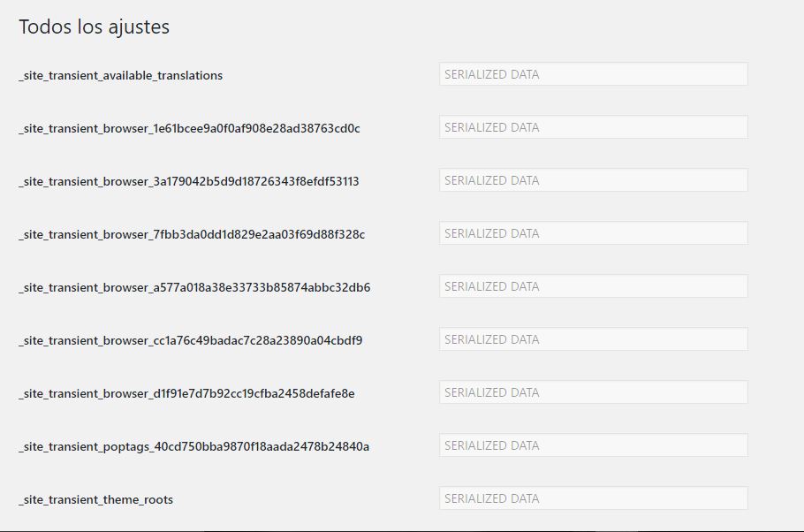
Task: Click the _site_transient_browser_d1f91e7d7b92cc19cfba2458defafe8e label text
Action: click(186, 394)
